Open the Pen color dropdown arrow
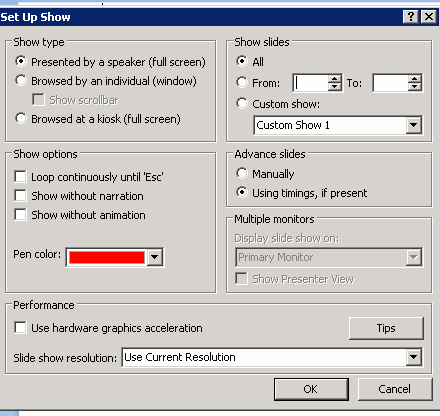The width and height of the screenshot is (440, 416). (155, 257)
